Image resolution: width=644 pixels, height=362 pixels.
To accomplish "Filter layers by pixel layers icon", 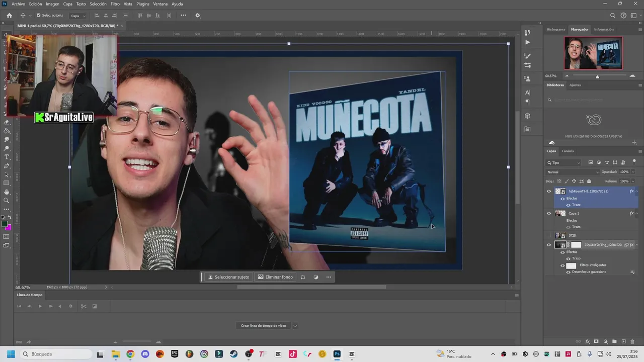I will [591, 162].
